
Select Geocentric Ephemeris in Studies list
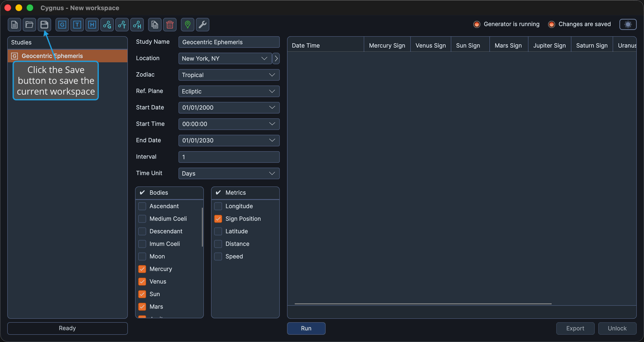68,56
